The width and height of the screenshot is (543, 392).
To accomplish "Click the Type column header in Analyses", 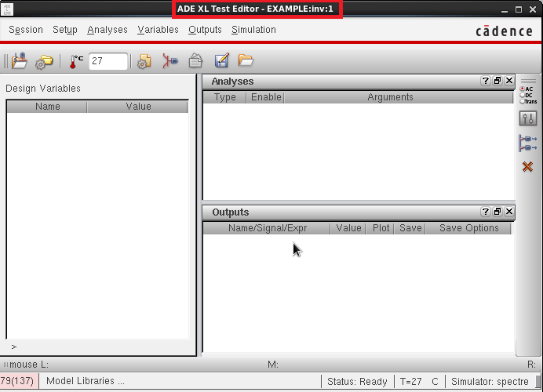I will pos(224,97).
